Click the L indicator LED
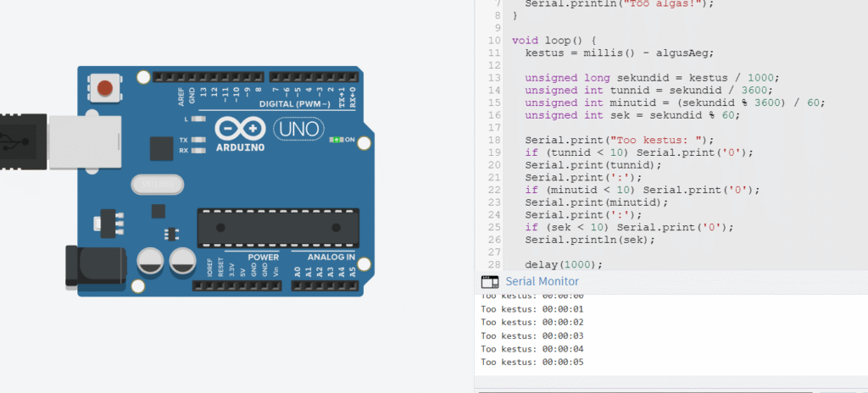868x393 pixels. pyautogui.click(x=198, y=119)
